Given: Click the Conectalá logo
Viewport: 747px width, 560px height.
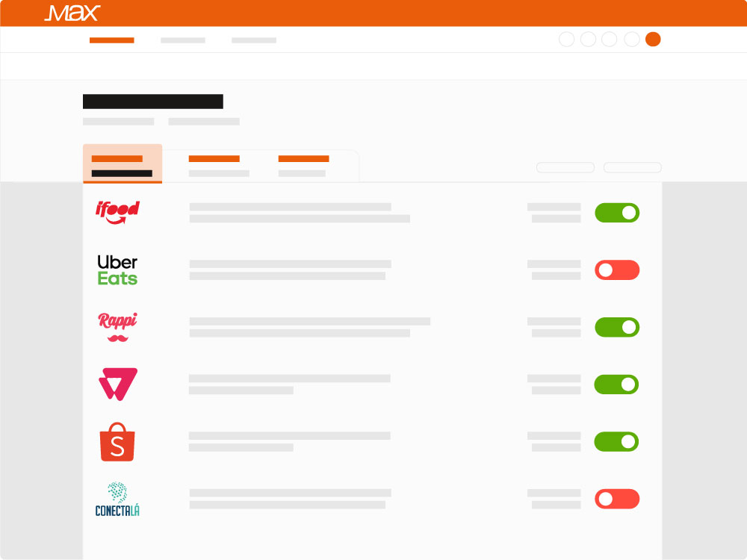Looking at the screenshot, I should (x=117, y=499).
